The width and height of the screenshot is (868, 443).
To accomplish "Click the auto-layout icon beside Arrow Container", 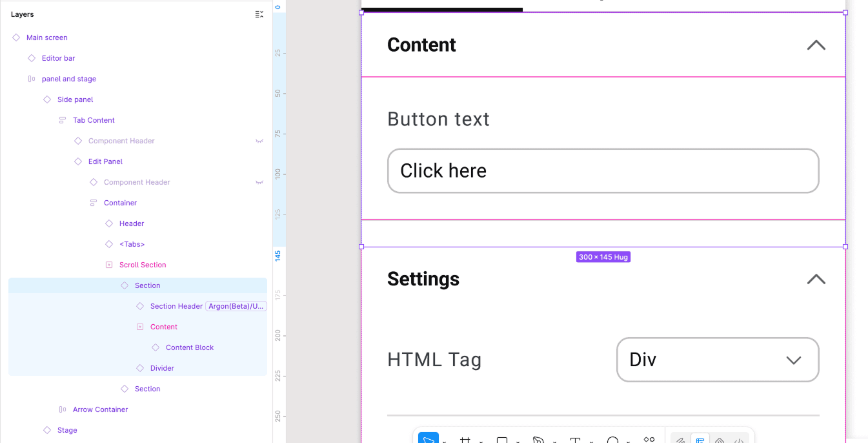I will [x=63, y=409].
